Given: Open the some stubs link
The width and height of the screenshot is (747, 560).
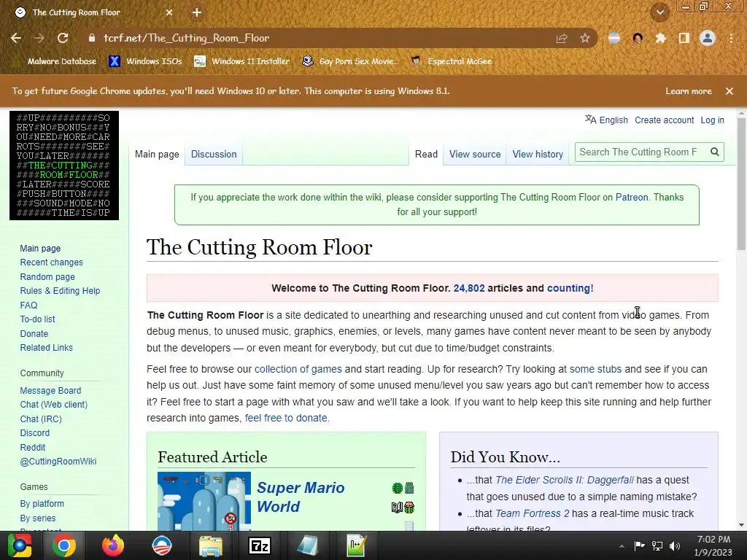Looking at the screenshot, I should 595,369.
